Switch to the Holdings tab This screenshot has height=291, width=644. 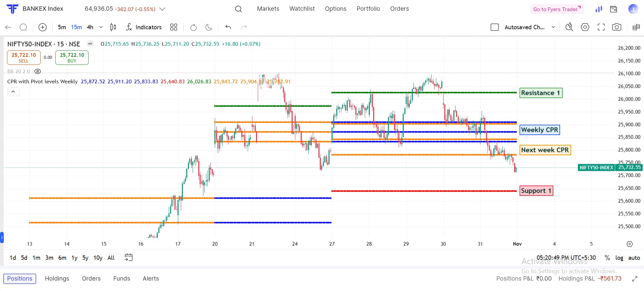(x=57, y=279)
